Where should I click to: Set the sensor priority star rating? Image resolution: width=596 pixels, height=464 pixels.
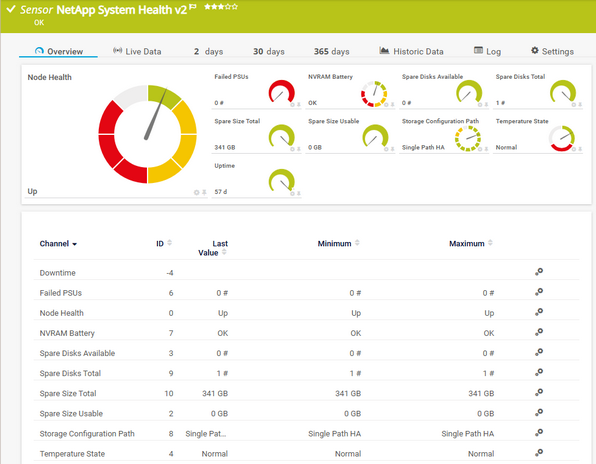(x=221, y=6)
